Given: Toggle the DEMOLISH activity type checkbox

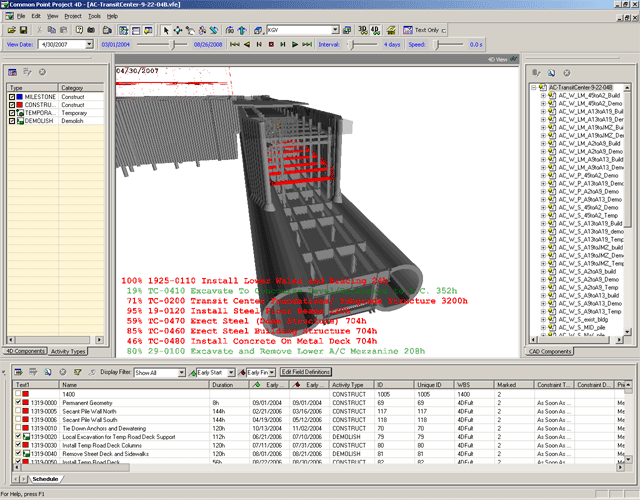Looking at the screenshot, I should (12, 121).
